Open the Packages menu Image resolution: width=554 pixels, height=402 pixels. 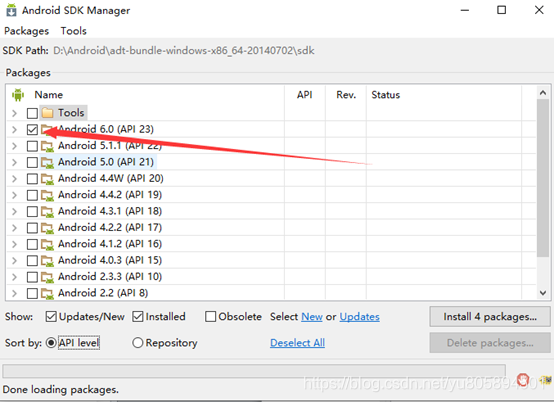[26, 31]
